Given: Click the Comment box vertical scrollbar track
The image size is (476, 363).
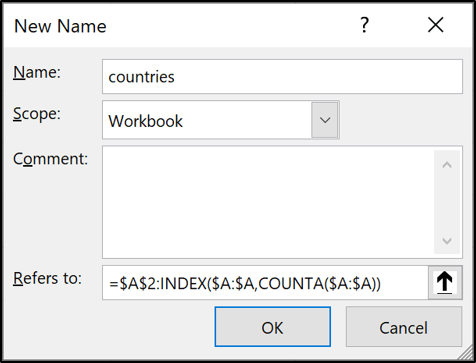Looking at the screenshot, I should click(447, 203).
